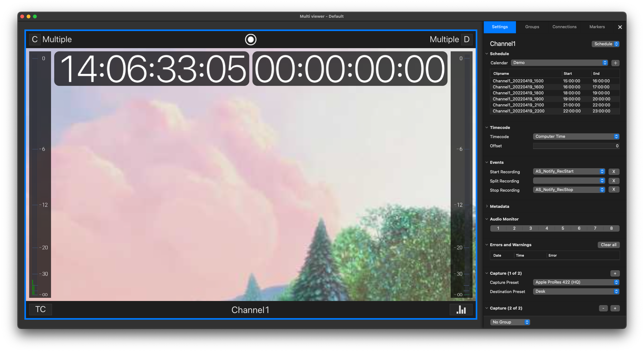
Task: Close the settings side panel
Action: point(620,27)
